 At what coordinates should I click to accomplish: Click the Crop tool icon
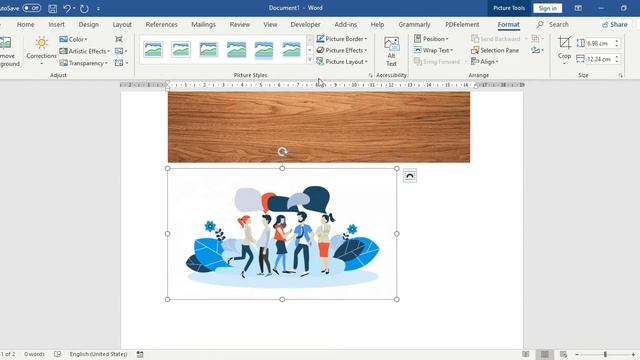pyautogui.click(x=564, y=43)
